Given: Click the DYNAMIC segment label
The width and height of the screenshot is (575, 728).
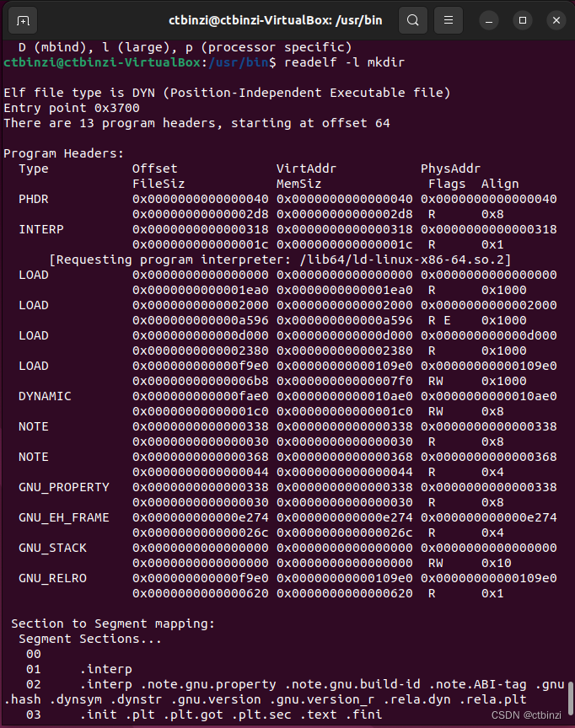Looking at the screenshot, I should (43, 396).
